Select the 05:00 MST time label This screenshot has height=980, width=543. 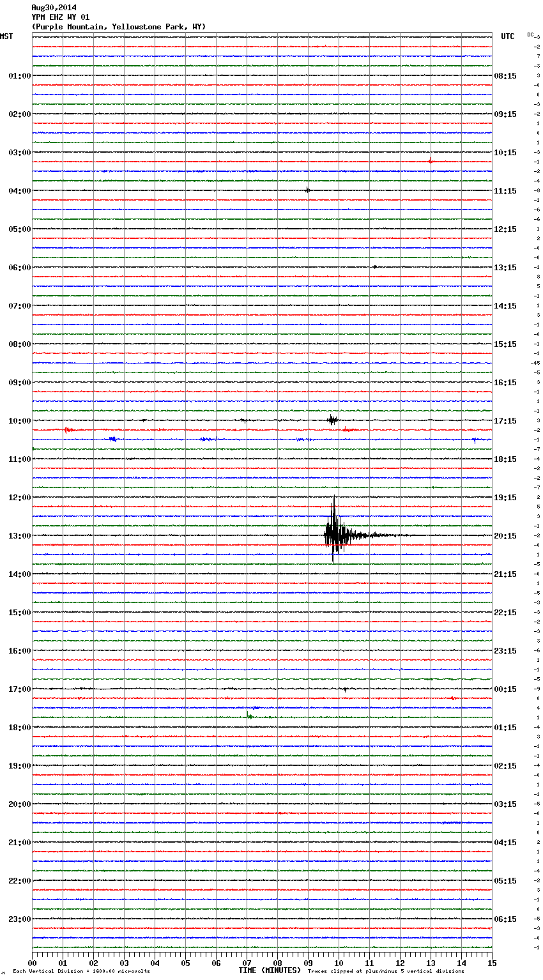tap(20, 229)
